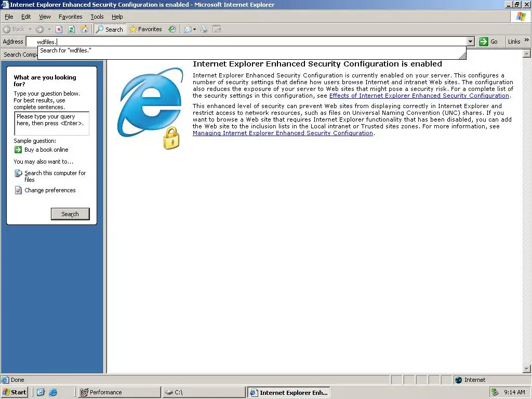
Task: Click the Print toolbar icon
Action: [x=204, y=29]
